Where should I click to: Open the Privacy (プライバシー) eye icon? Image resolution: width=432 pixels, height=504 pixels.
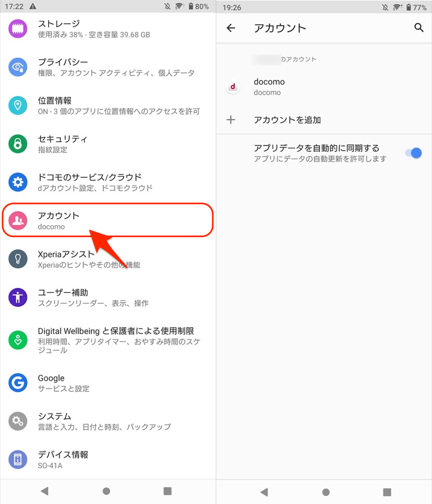[18, 67]
